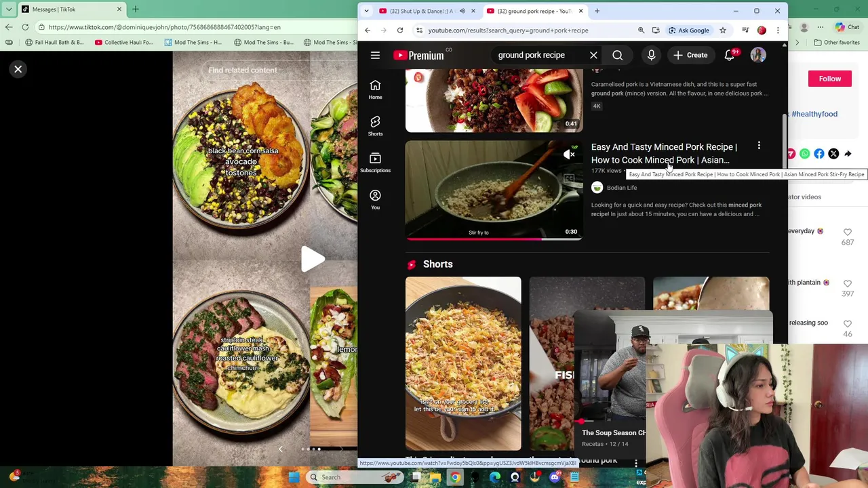Open the caramelised pork video thumbnail

[x=494, y=100]
